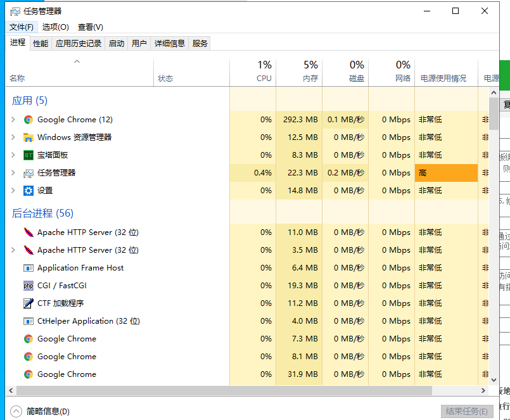Expand the 宝塔面板 process group
Viewport: 510px width, 420px height.
13,155
